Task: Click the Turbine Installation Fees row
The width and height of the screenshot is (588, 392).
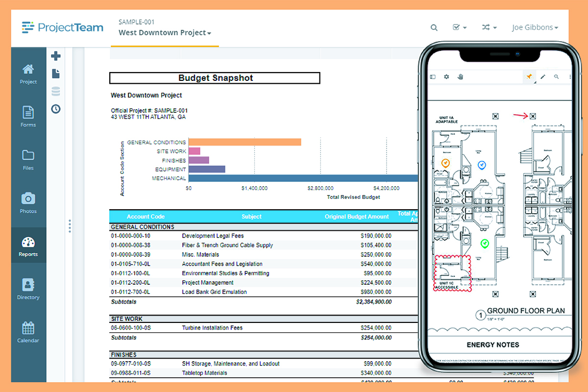Action: pos(265,328)
